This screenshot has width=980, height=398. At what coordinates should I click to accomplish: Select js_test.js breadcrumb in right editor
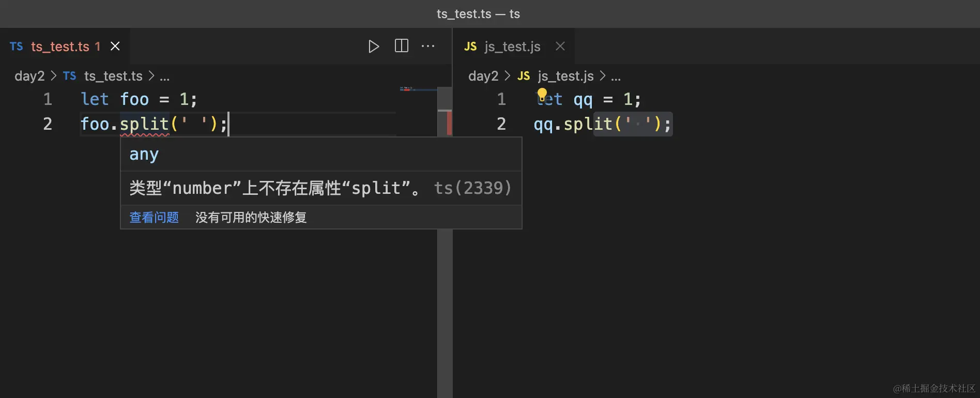click(566, 76)
